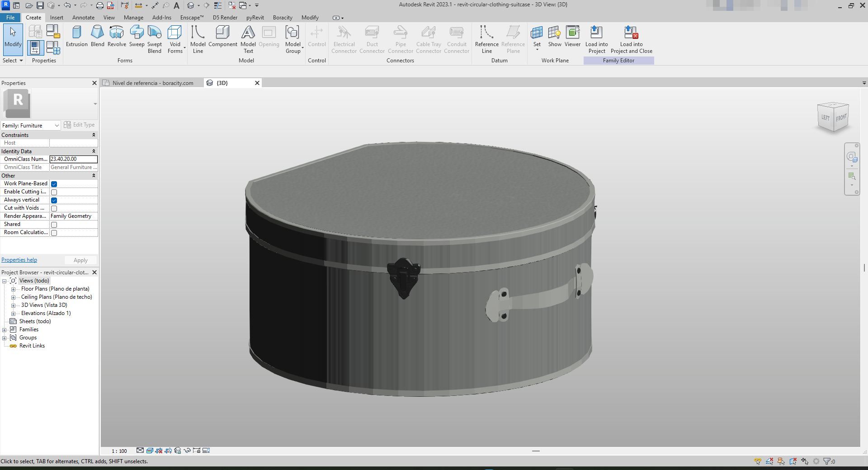The height and width of the screenshot is (470, 868).
Task: Close the Project Browser panel
Action: (x=94, y=273)
